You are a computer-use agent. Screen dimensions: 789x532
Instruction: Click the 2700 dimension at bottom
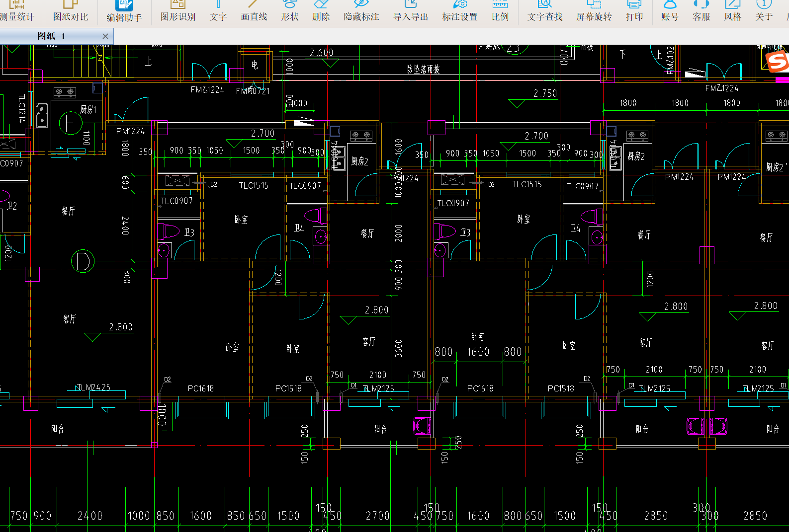[378, 516]
